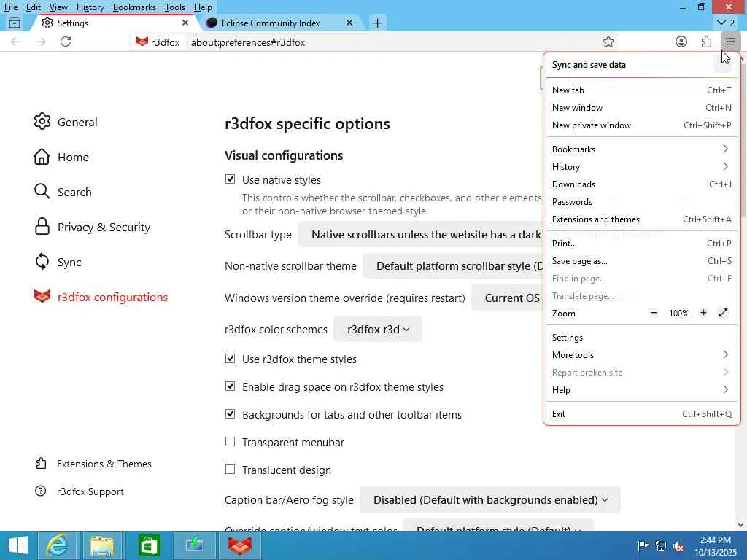747x560 pixels.
Task: Open the r3dfox color schemes dropdown
Action: click(378, 329)
